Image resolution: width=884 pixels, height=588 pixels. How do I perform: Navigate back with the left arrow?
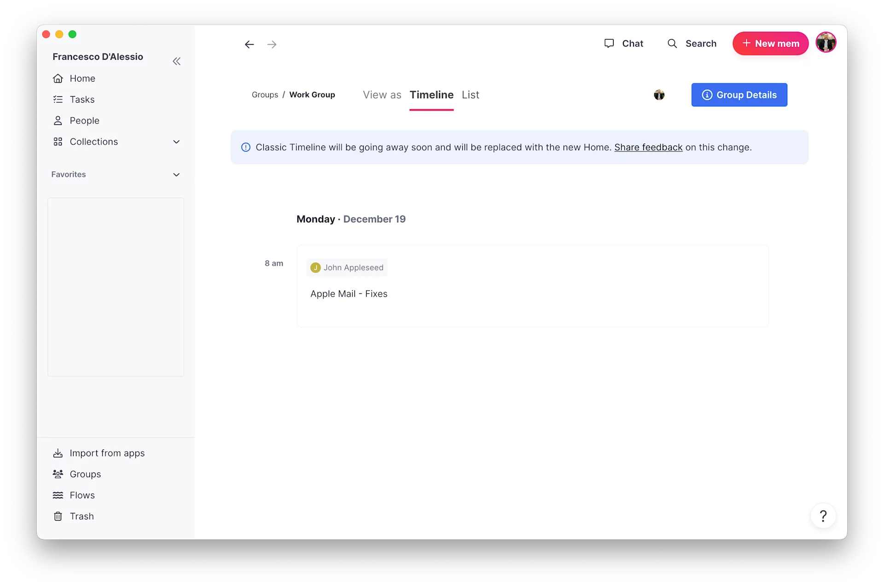pyautogui.click(x=249, y=44)
